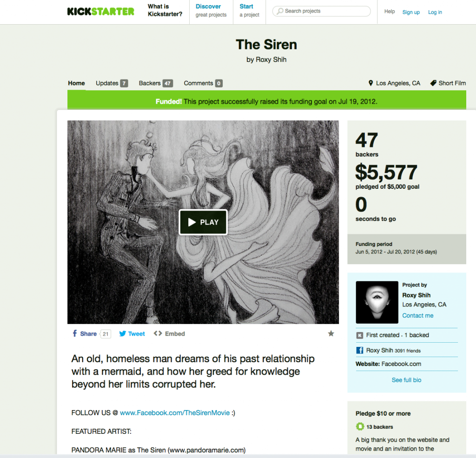
Task: Click the Short Film tag icon
Action: pos(434,83)
